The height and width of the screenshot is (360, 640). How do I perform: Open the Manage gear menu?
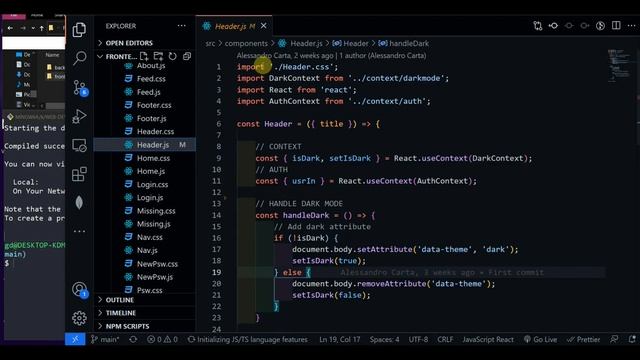[x=79, y=318]
